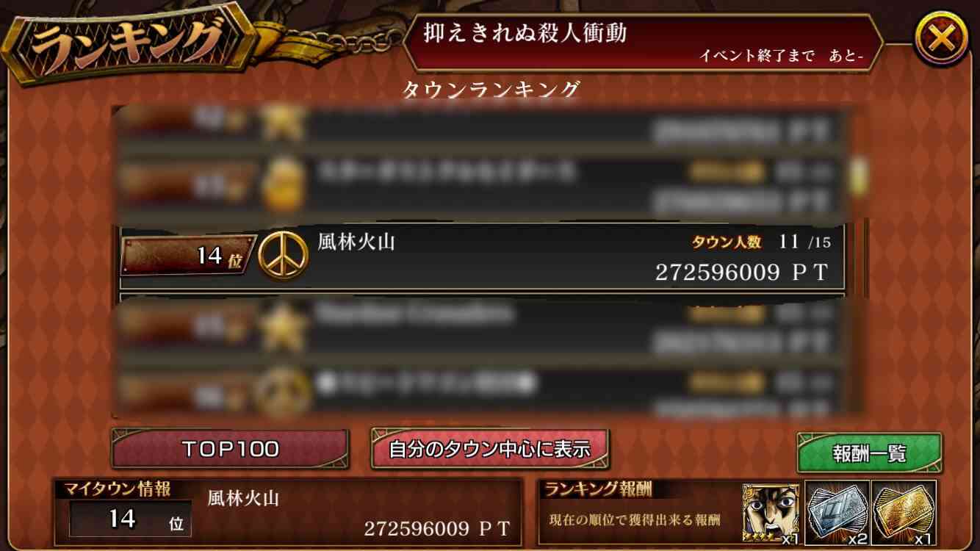Select the 風林火山 town ranking row
The height and width of the screenshot is (551, 980).
(482, 257)
